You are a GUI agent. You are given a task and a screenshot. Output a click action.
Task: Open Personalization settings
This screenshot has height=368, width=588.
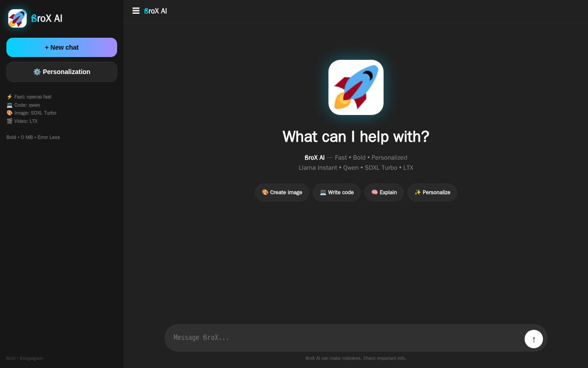pyautogui.click(x=62, y=72)
